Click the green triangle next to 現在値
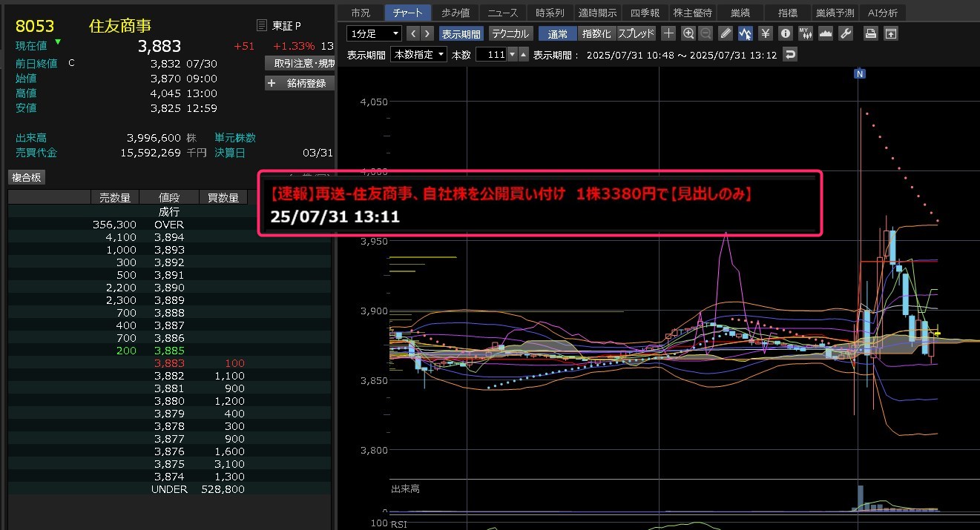The height and width of the screenshot is (530, 980). click(x=58, y=42)
